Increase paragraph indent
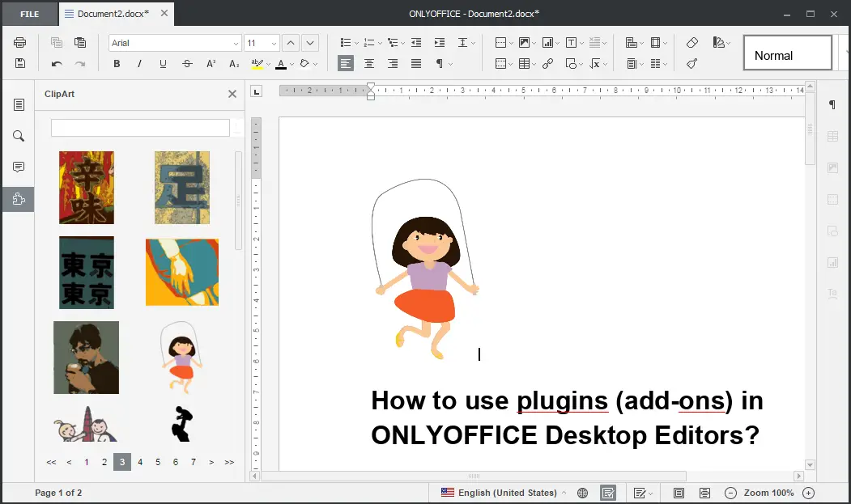 [440, 42]
